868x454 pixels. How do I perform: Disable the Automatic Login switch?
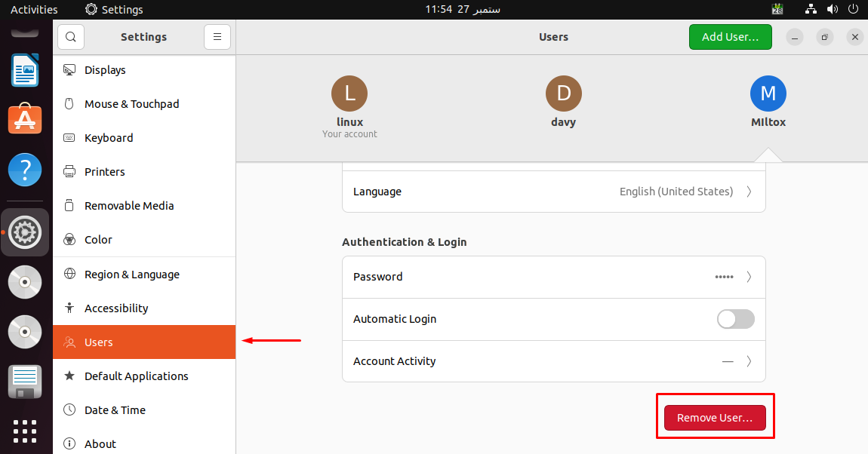pyautogui.click(x=735, y=319)
